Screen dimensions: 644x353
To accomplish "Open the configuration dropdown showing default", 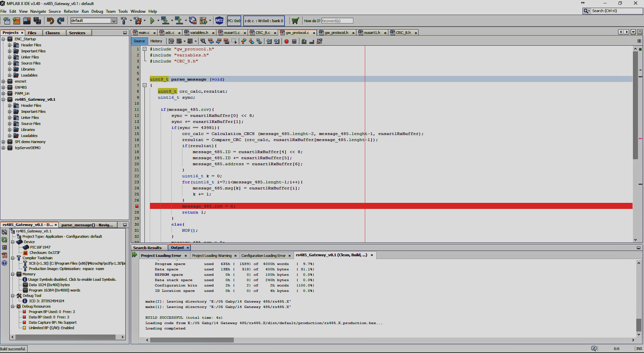I will [x=114, y=20].
